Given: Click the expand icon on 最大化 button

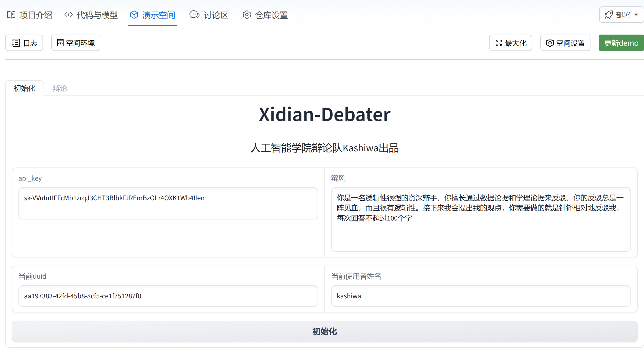Looking at the screenshot, I should 499,43.
